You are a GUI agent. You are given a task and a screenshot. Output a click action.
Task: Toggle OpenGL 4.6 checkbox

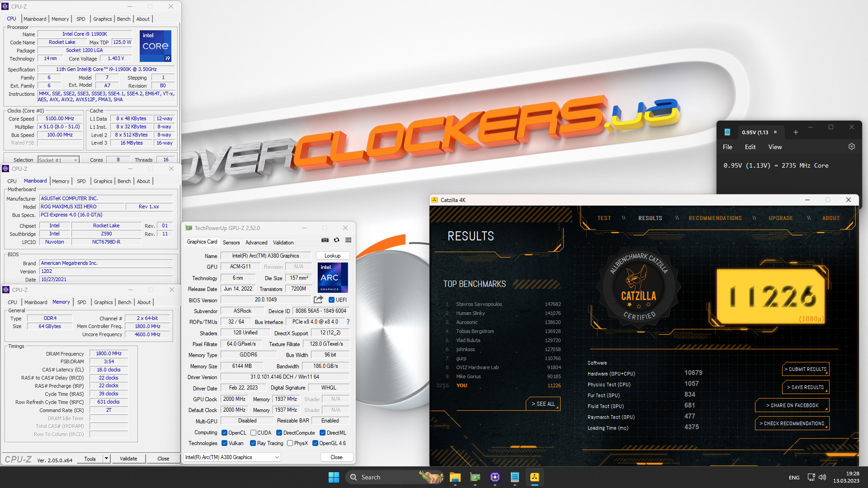click(315, 443)
